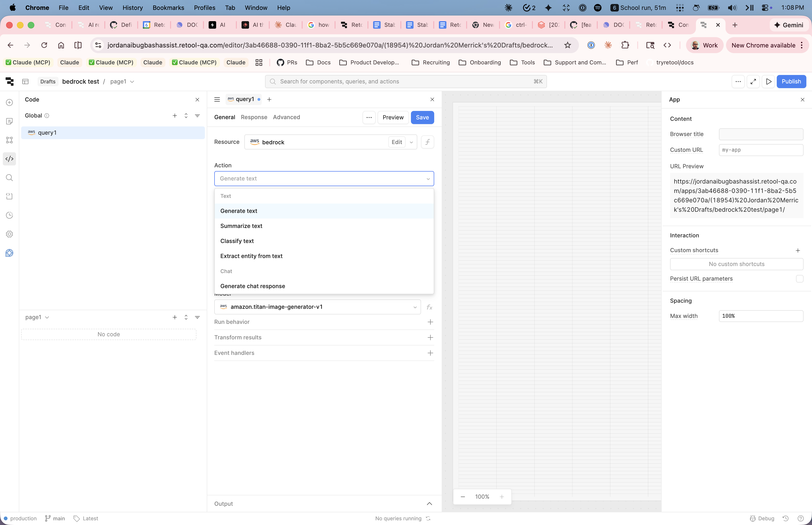Click the fx icon beside the Model field
This screenshot has height=525, width=812.
pos(430,307)
